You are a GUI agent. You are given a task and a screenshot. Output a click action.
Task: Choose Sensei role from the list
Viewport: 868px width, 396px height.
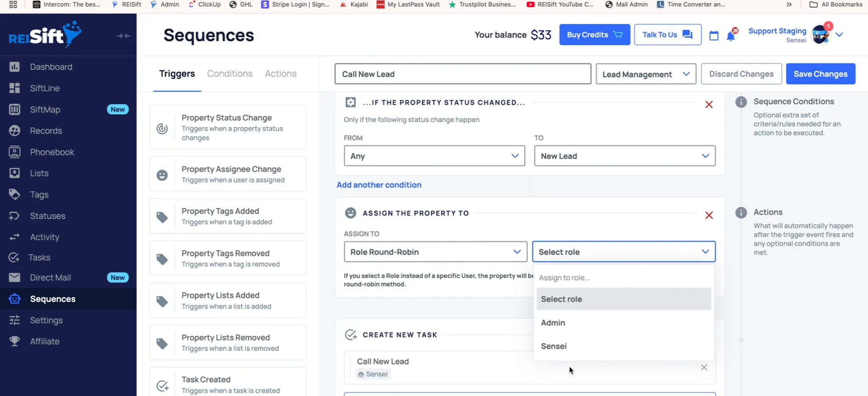(624, 346)
